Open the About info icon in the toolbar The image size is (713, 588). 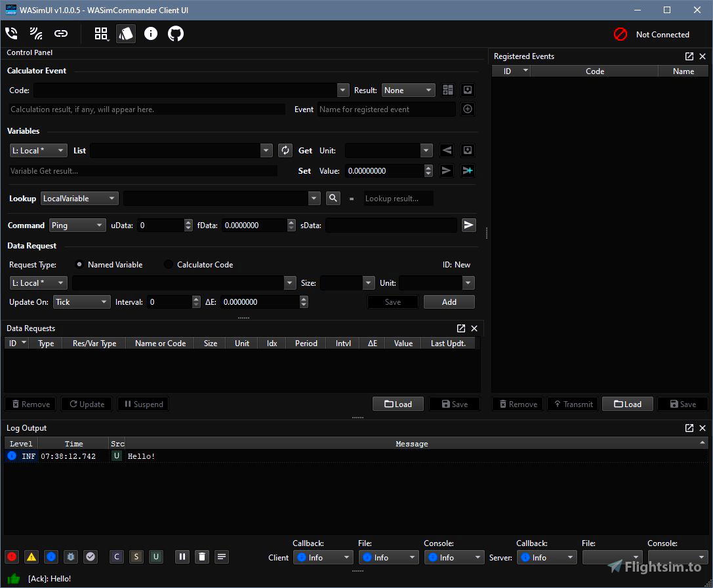[151, 33]
